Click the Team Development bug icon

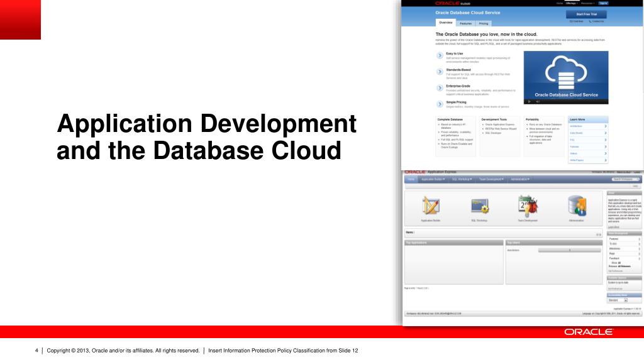(527, 206)
